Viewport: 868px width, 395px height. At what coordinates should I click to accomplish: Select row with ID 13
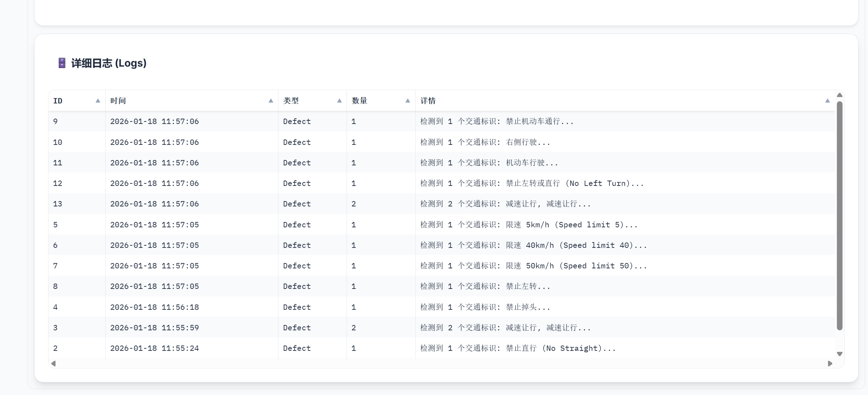point(58,204)
